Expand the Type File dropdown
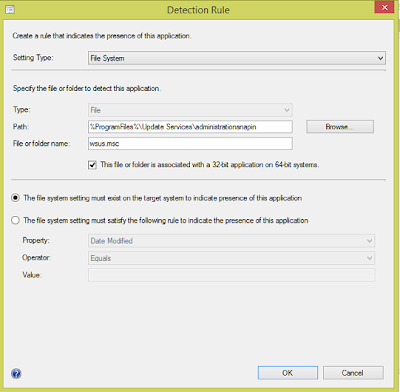Viewport: 400px width, 392px height. [190, 110]
